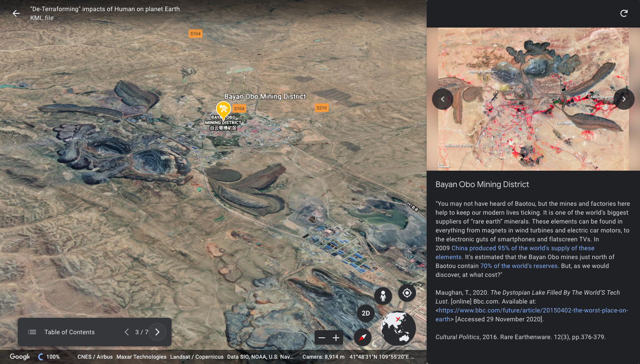
Task: Open the 70% of world's reserves link
Action: 519,266
